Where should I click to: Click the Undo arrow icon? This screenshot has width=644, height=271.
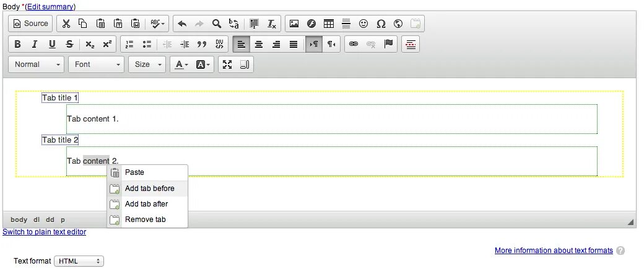pos(182,24)
